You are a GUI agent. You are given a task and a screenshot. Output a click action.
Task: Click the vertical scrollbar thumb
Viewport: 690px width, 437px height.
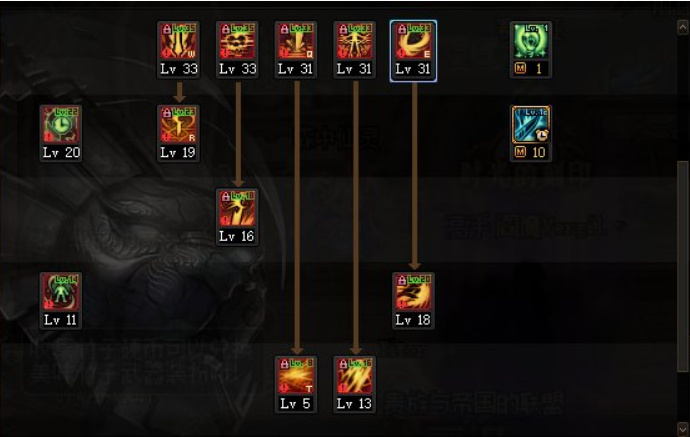[x=683, y=266]
